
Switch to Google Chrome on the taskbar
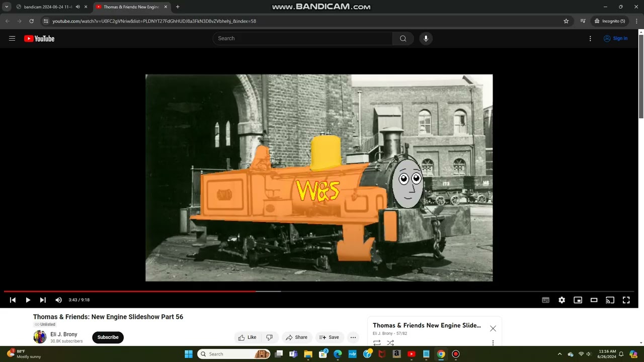(441, 354)
